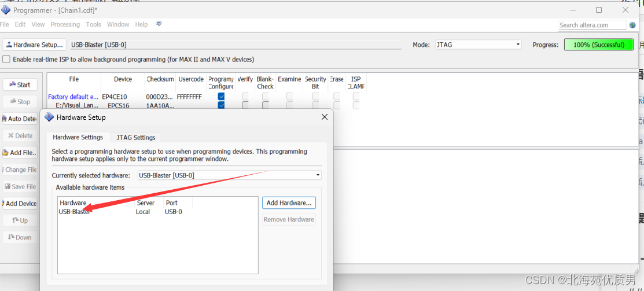Maximize the Programmer window

click(599, 10)
